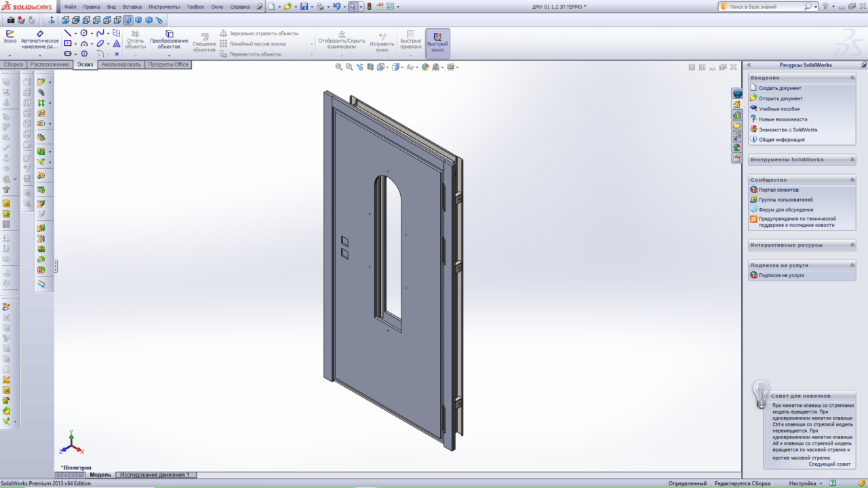The width and height of the screenshot is (868, 488).
Task: Toggle the Isometric view cube icon
Action: click(128, 20)
